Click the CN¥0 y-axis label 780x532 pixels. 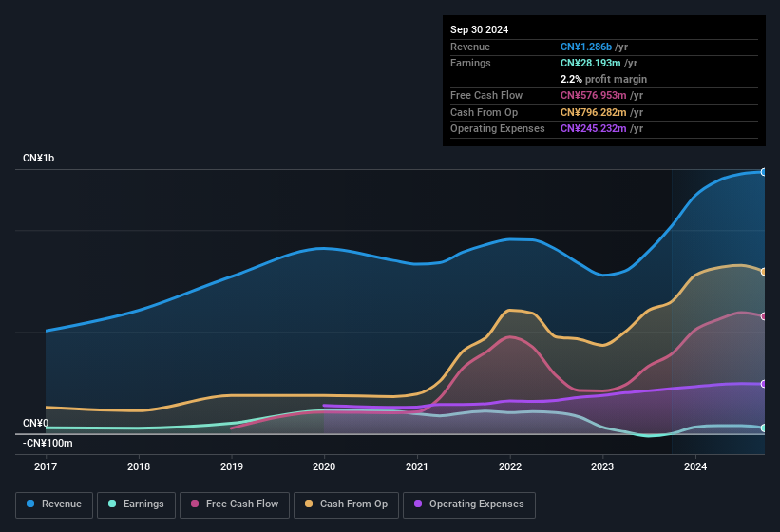[x=35, y=423]
